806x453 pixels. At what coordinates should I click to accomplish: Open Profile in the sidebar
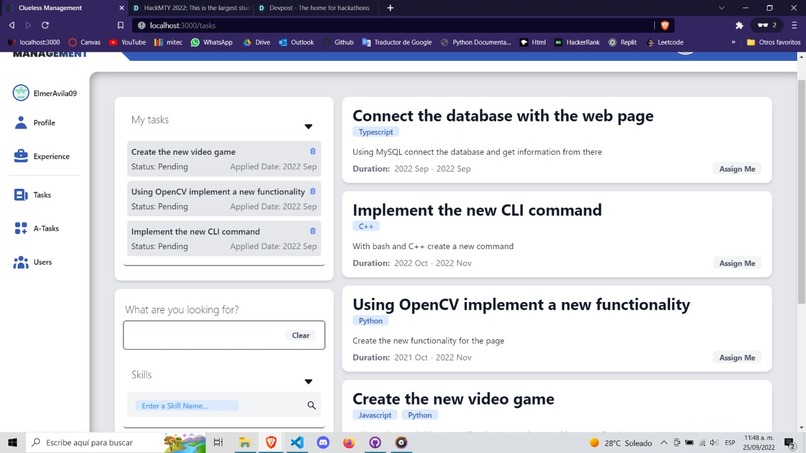(x=34, y=123)
